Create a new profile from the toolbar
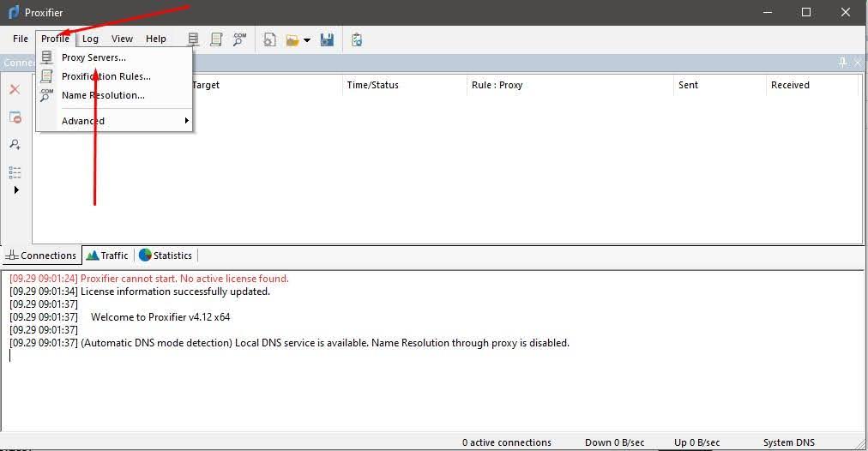The image size is (868, 451). [x=269, y=39]
